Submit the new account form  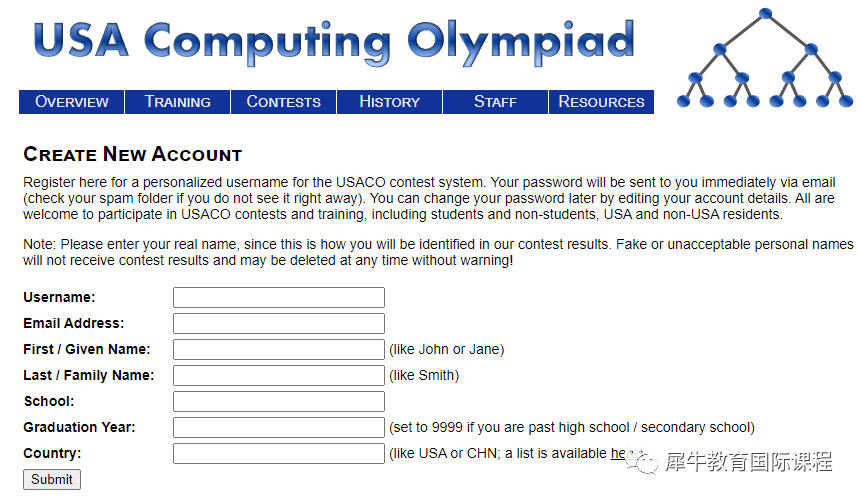click(x=52, y=479)
